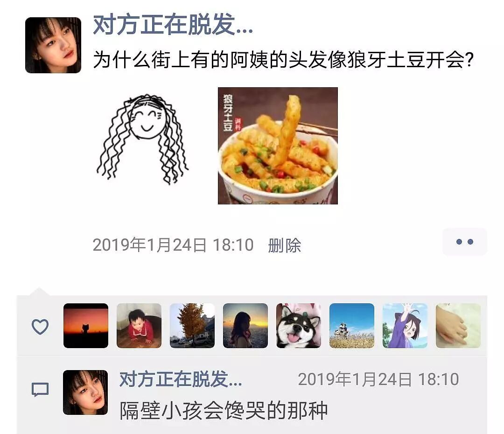Open poster's profile avatar beside the post

53,45
